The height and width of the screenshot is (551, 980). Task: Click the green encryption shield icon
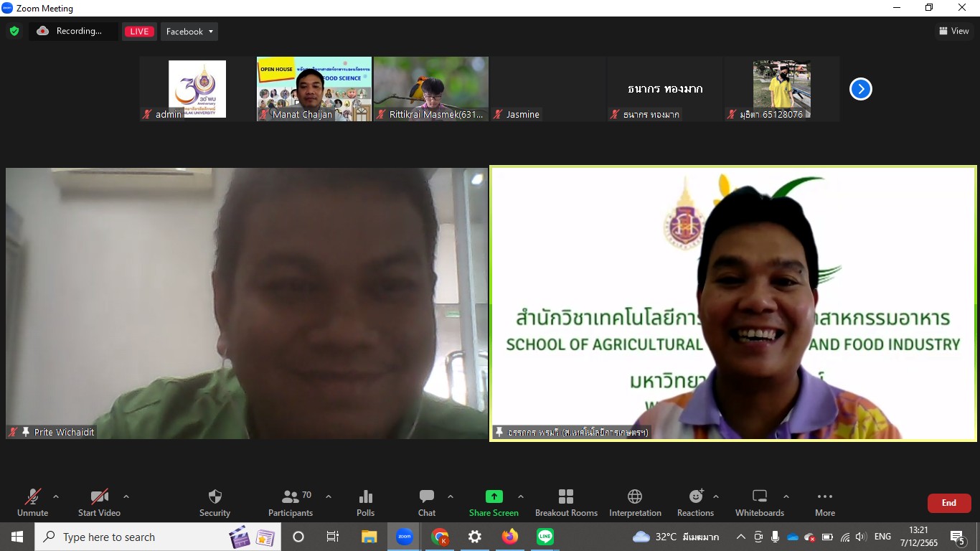[14, 31]
